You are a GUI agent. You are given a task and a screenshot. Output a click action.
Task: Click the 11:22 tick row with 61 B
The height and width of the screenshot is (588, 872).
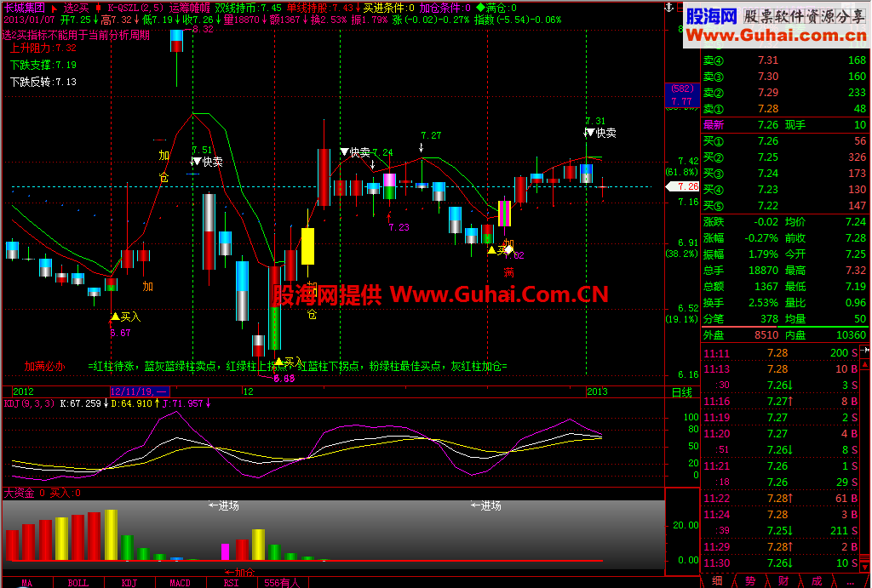pyautogui.click(x=780, y=499)
